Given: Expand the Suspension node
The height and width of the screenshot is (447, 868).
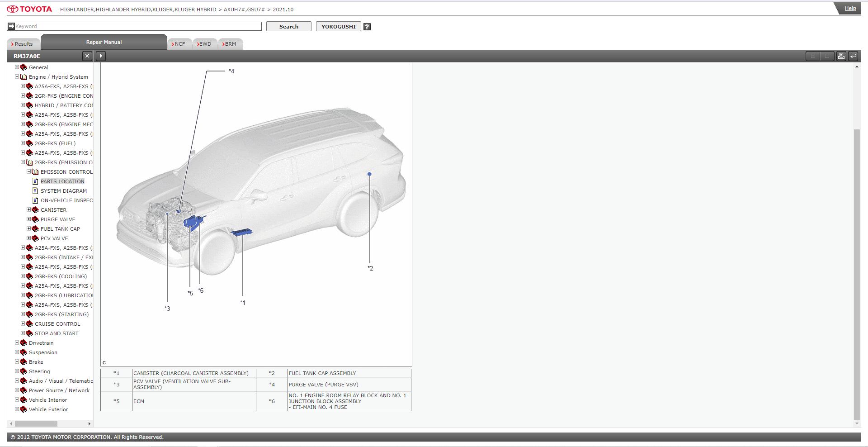Looking at the screenshot, I should click(17, 352).
